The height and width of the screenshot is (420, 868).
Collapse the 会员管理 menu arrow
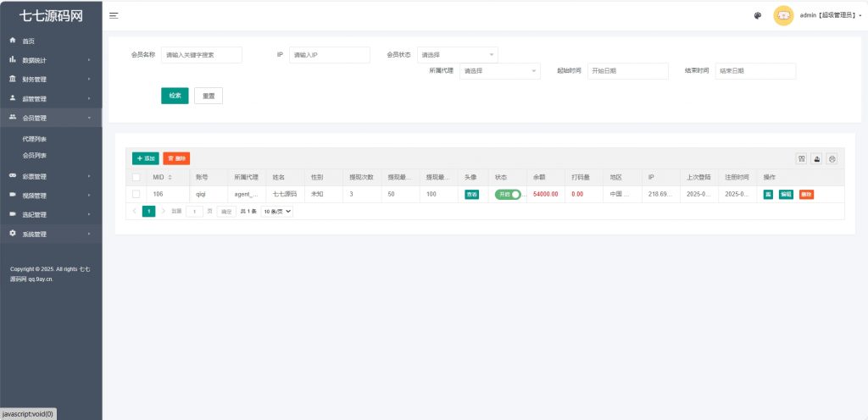click(x=88, y=118)
